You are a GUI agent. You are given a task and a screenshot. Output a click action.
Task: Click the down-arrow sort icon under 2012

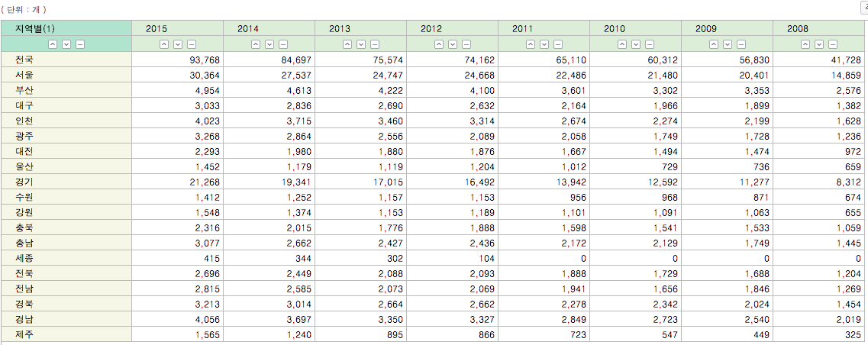click(x=452, y=44)
